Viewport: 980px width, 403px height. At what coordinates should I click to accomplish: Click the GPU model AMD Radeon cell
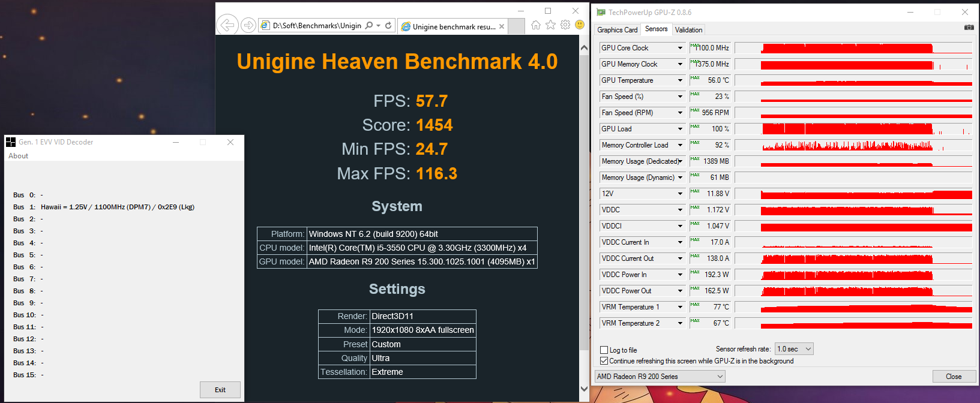coord(422,261)
